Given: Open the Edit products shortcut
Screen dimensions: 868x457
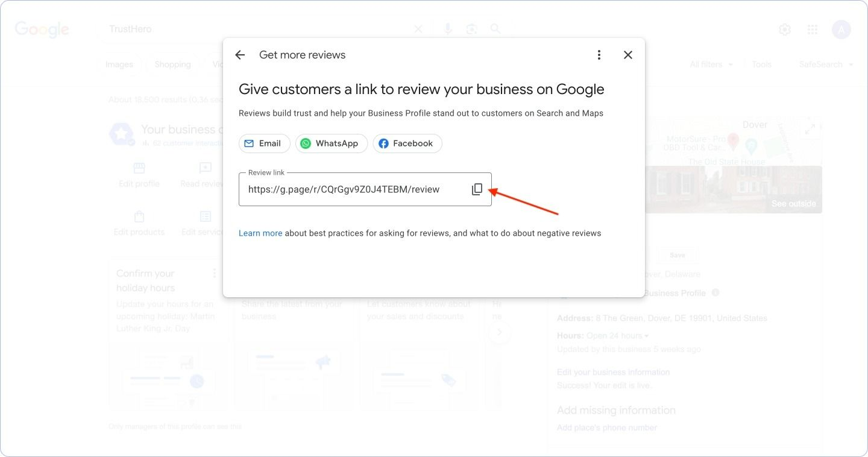Looking at the screenshot, I should [x=139, y=223].
